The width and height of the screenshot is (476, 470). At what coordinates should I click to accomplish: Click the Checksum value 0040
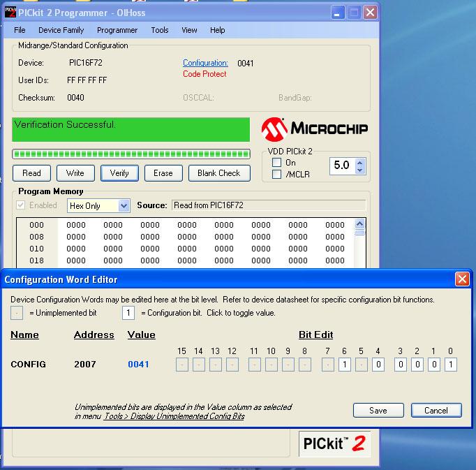(x=75, y=98)
